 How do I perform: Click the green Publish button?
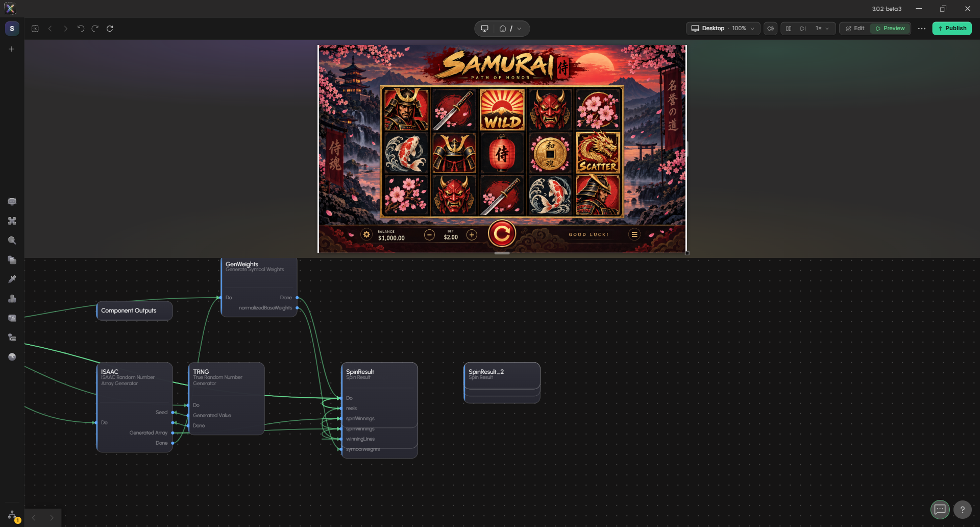click(952, 29)
